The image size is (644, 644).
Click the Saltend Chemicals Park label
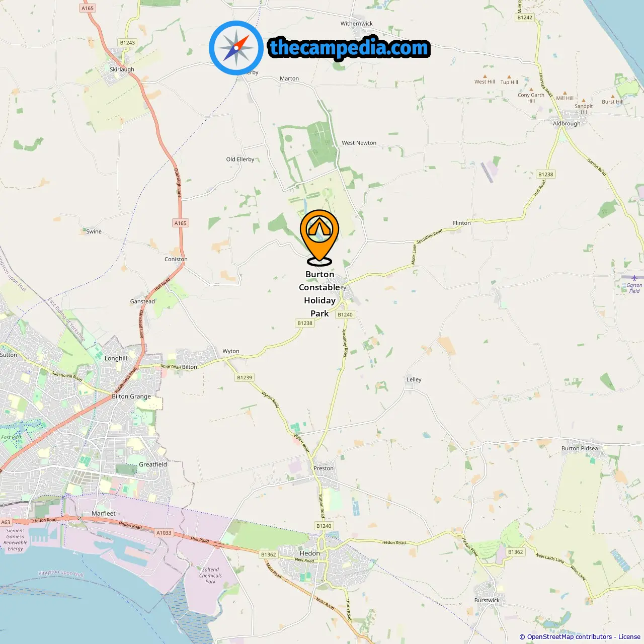[210, 576]
